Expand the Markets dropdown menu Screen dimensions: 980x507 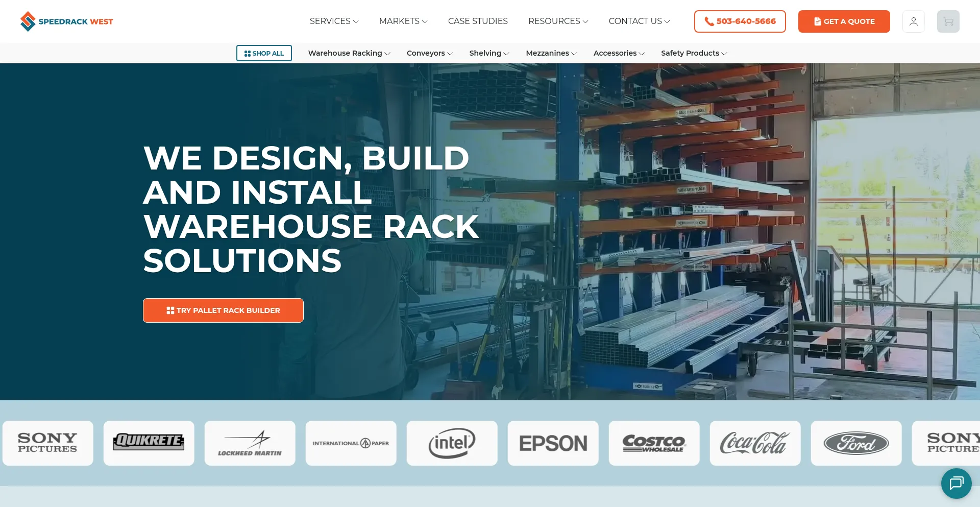click(403, 21)
